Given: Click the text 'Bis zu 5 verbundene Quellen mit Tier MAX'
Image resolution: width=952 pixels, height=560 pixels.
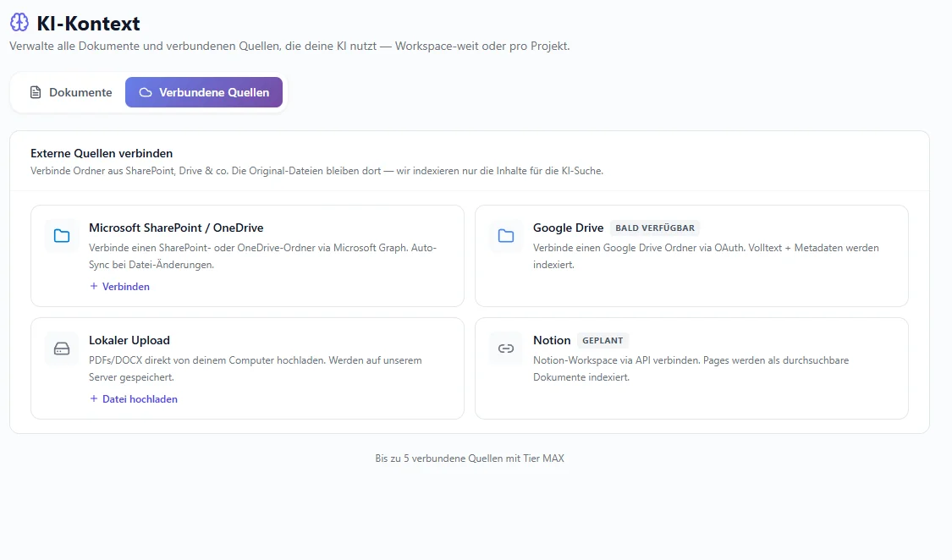Looking at the screenshot, I should 470,458.
